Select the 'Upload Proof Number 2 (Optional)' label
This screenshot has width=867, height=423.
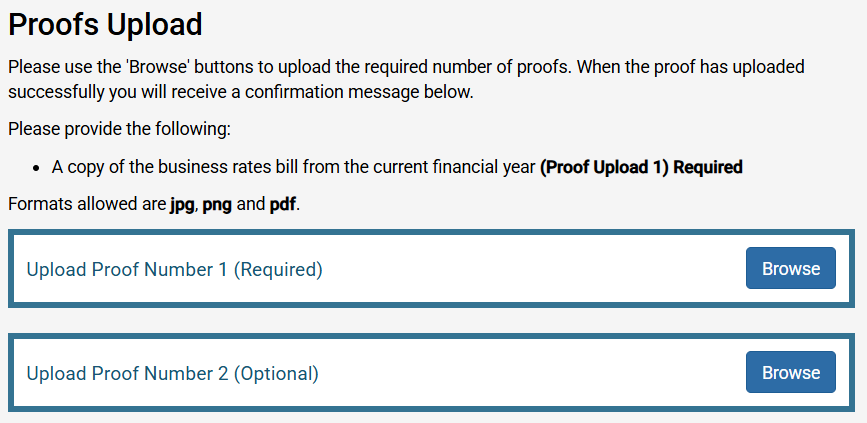point(172,373)
